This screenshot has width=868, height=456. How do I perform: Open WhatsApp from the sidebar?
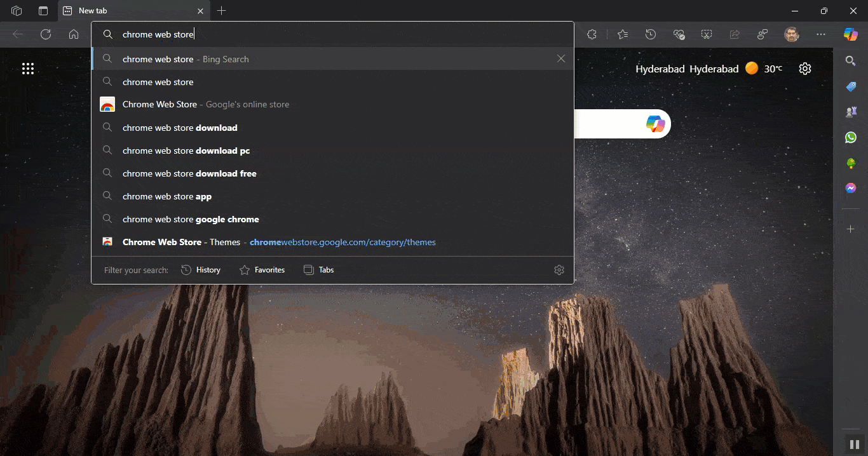coord(850,137)
